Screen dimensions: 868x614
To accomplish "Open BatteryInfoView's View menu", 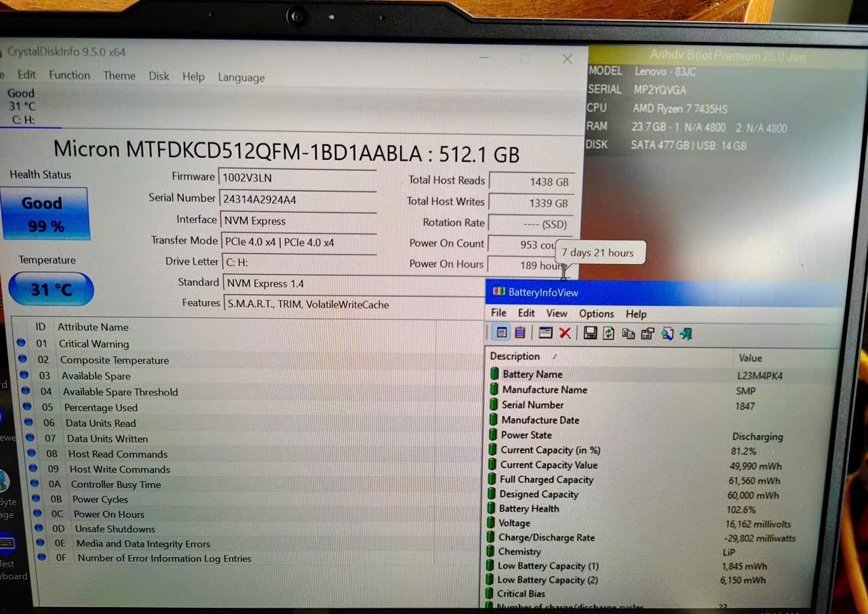I will (x=557, y=313).
